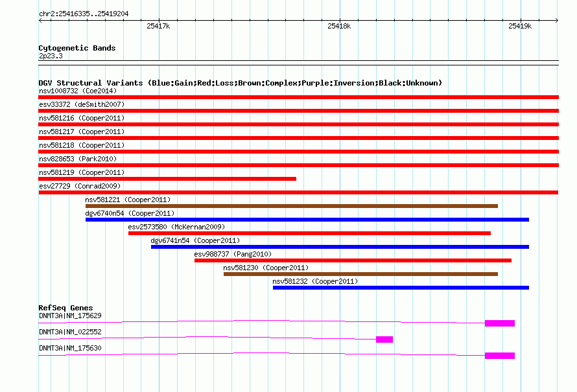The height and width of the screenshot is (392, 577).
Task: Select the nsv828653 (Park2010) red bar
Action: pyautogui.click(x=298, y=165)
